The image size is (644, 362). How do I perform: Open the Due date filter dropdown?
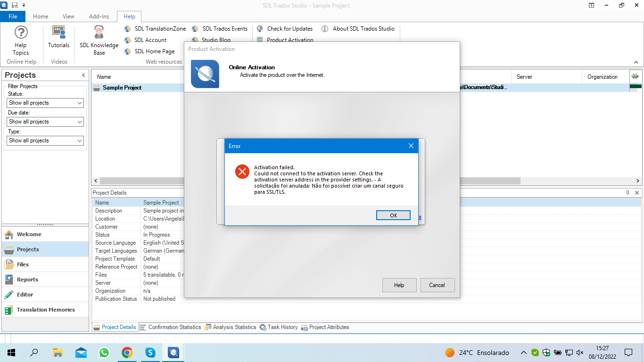pyautogui.click(x=45, y=122)
